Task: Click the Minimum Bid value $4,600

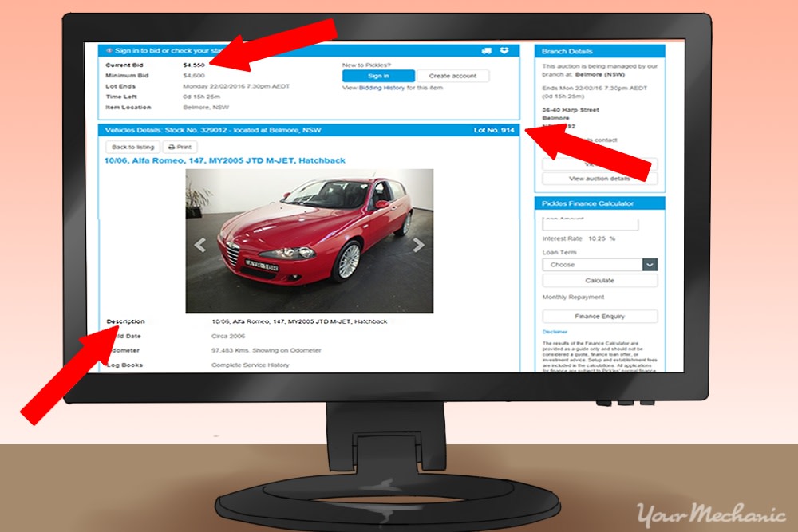Action: click(x=194, y=75)
